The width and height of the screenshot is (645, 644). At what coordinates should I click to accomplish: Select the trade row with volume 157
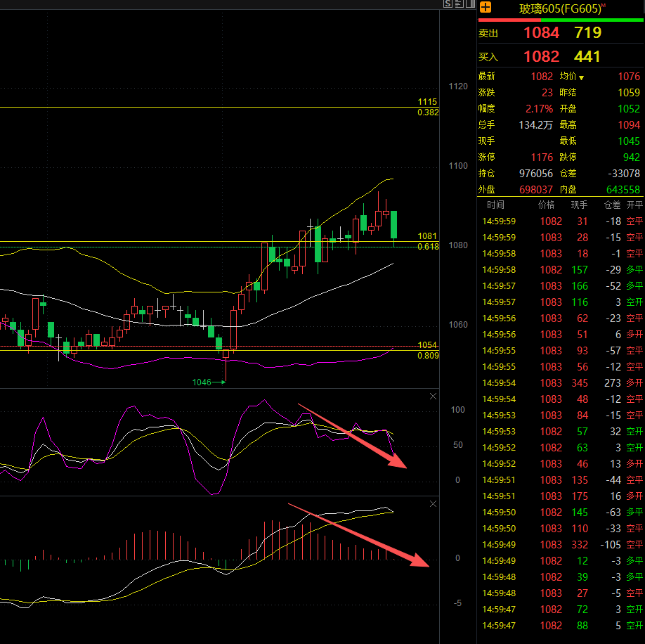click(561, 269)
